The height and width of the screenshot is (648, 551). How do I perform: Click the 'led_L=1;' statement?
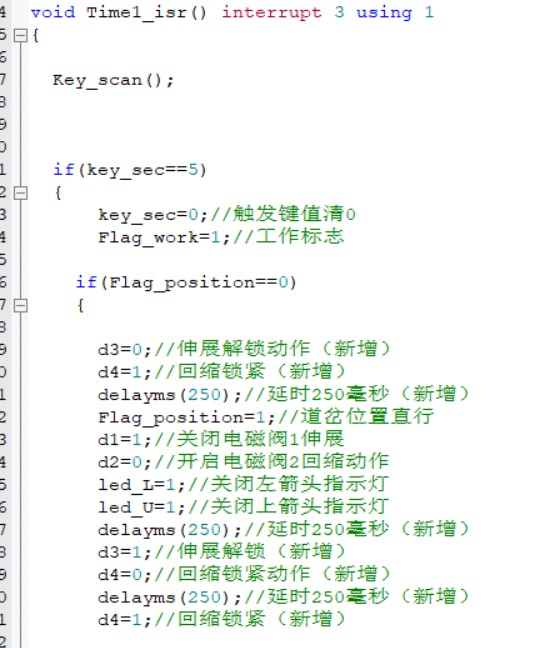(142, 485)
